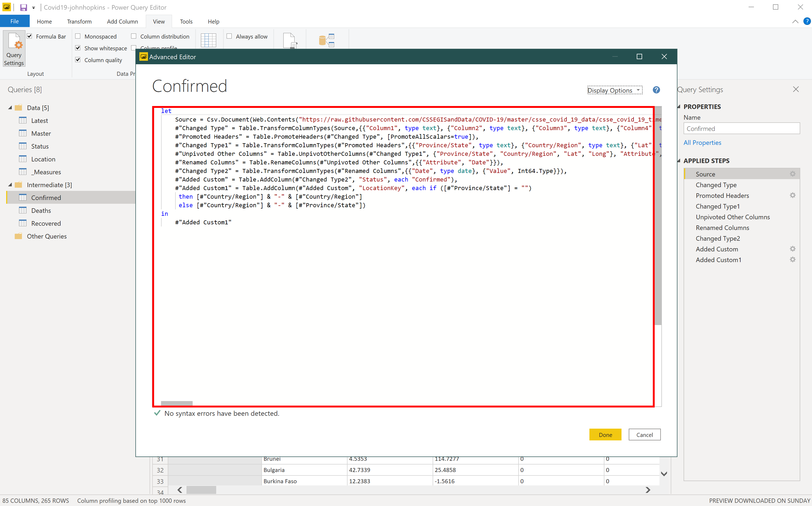Click the Query Dependencies ribbon icon
This screenshot has height=506, width=812.
click(326, 40)
